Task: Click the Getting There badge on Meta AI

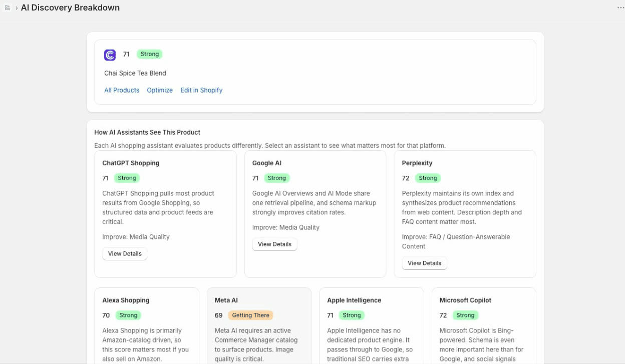Action: tap(251, 315)
